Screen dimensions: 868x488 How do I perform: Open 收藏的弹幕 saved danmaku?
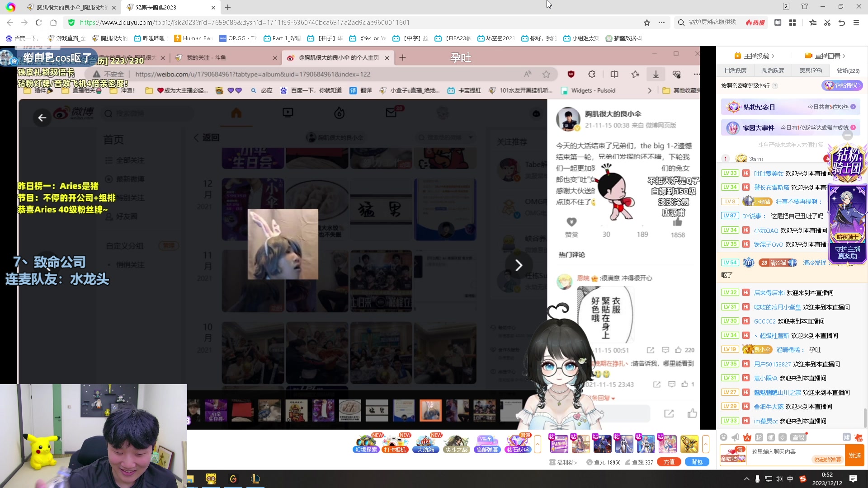pyautogui.click(x=827, y=460)
